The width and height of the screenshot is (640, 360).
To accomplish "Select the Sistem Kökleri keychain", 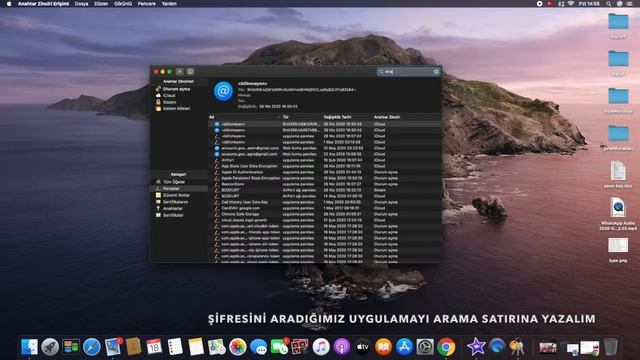I will pos(176,109).
